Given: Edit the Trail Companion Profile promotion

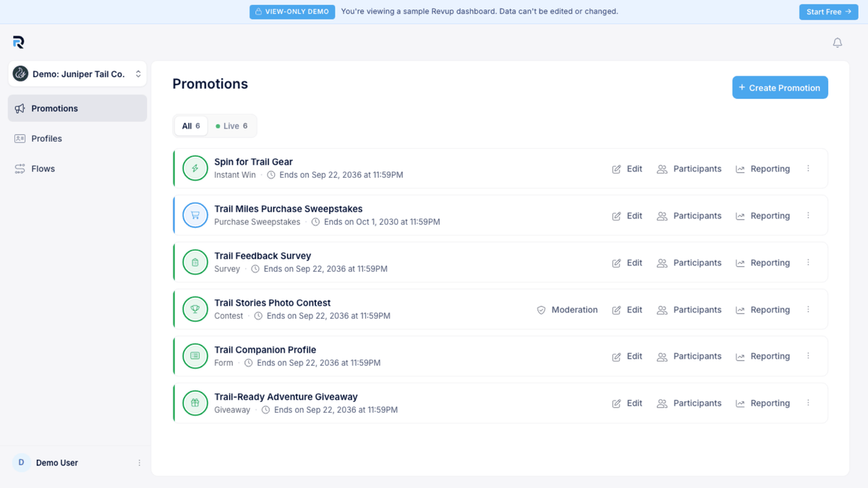Looking at the screenshot, I should pos(627,356).
